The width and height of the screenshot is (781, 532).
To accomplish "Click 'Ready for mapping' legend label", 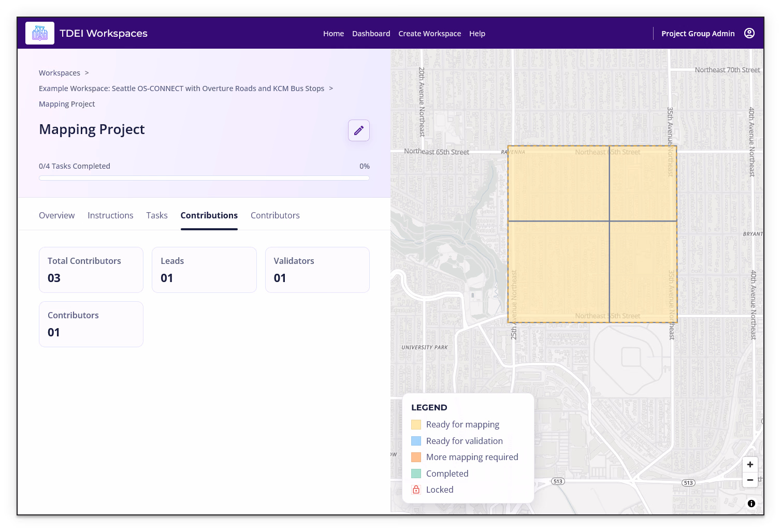I will point(462,424).
